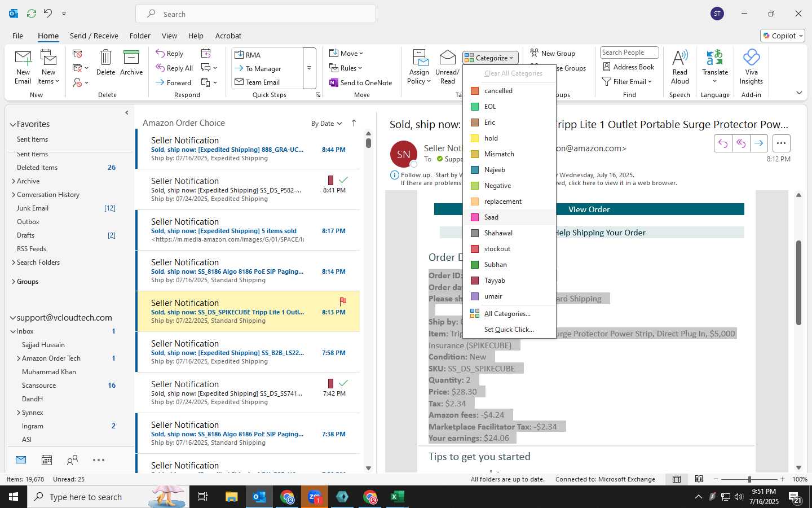Open the Scansource folder
Image resolution: width=812 pixels, height=508 pixels.
[x=39, y=386]
